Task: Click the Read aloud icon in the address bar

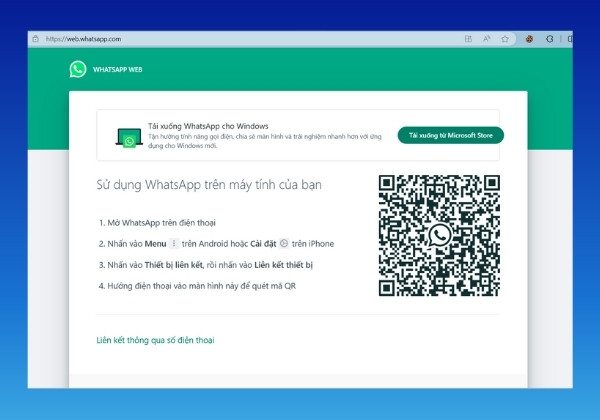Action: coord(487,39)
